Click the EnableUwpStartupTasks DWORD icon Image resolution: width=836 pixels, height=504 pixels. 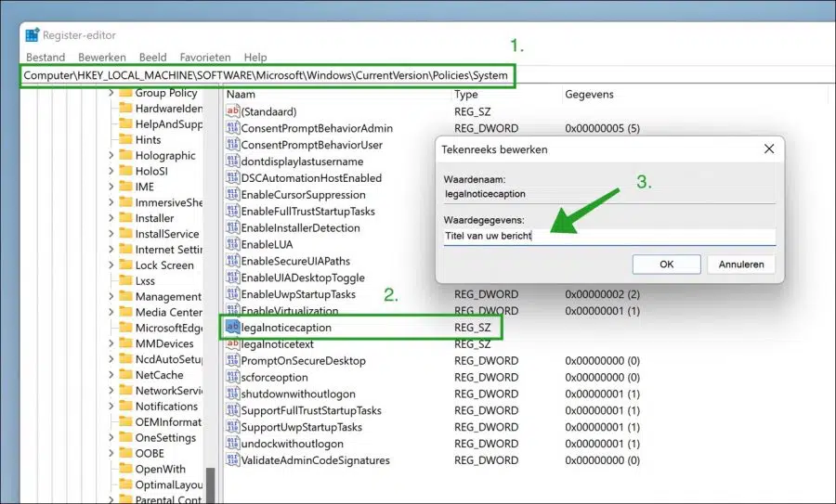232,293
